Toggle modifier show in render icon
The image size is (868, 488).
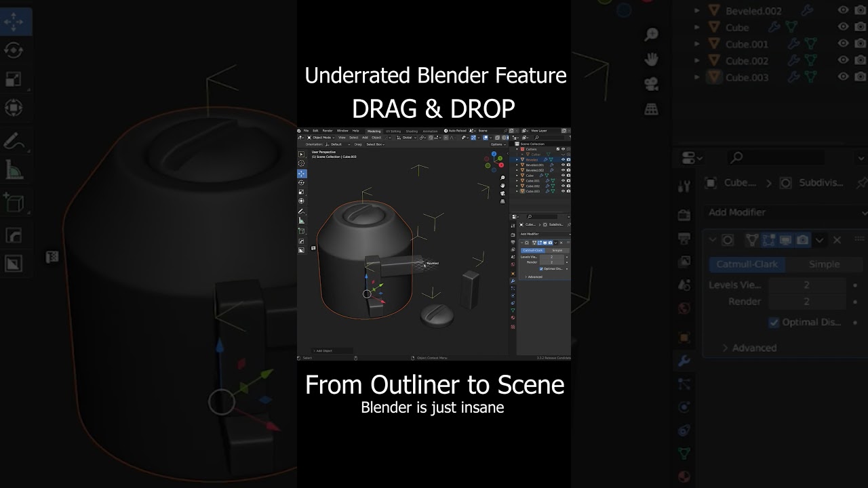(550, 243)
